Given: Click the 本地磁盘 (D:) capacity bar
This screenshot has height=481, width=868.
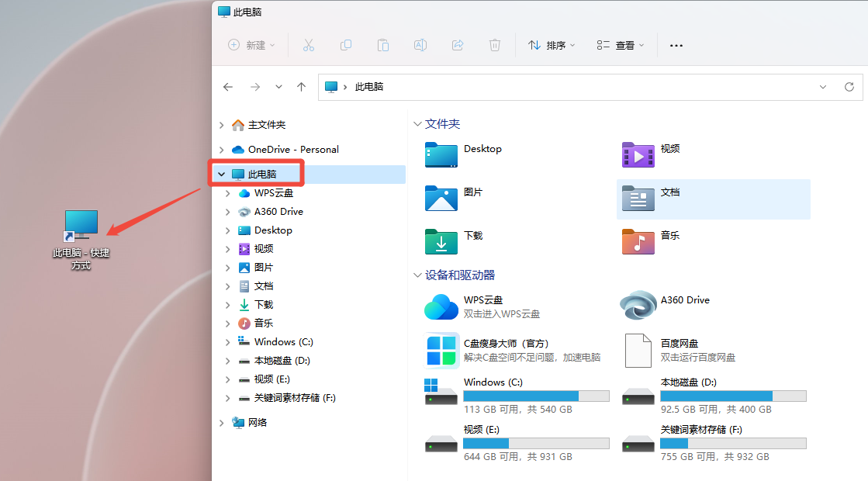Looking at the screenshot, I should pyautogui.click(x=734, y=396).
